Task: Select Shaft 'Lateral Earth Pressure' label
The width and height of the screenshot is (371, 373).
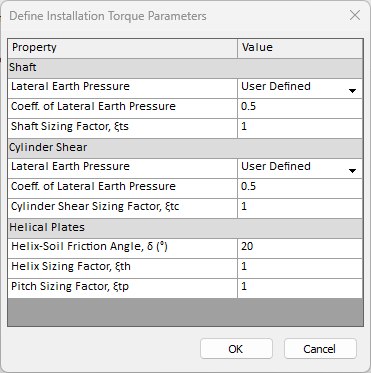Action: pos(70,86)
